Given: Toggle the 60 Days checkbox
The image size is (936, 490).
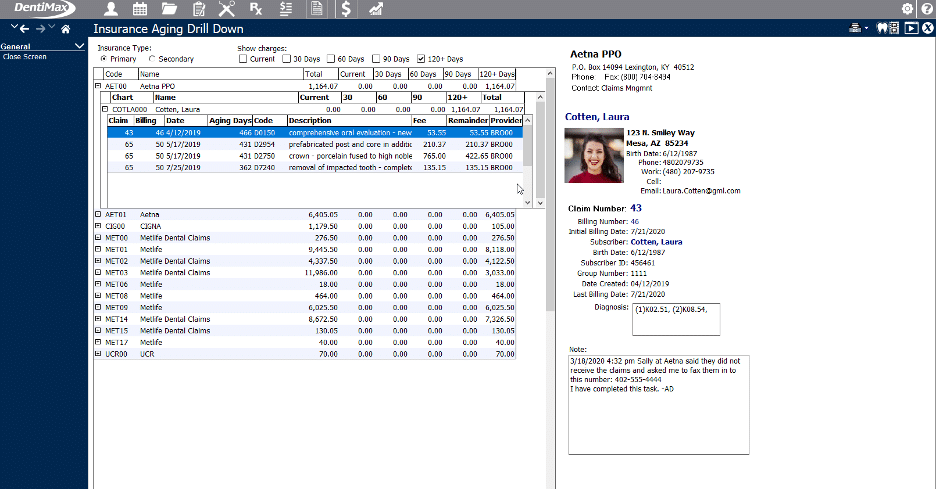Looking at the screenshot, I should coord(329,59).
